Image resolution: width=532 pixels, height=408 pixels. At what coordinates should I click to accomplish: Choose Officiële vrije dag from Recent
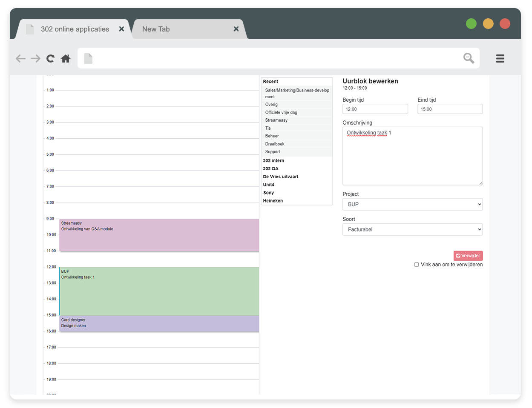tap(297, 112)
